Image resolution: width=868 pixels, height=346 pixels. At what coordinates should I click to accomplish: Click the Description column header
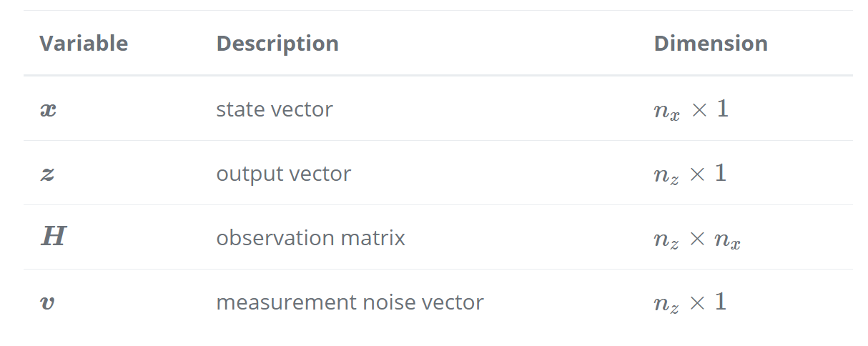point(277,44)
